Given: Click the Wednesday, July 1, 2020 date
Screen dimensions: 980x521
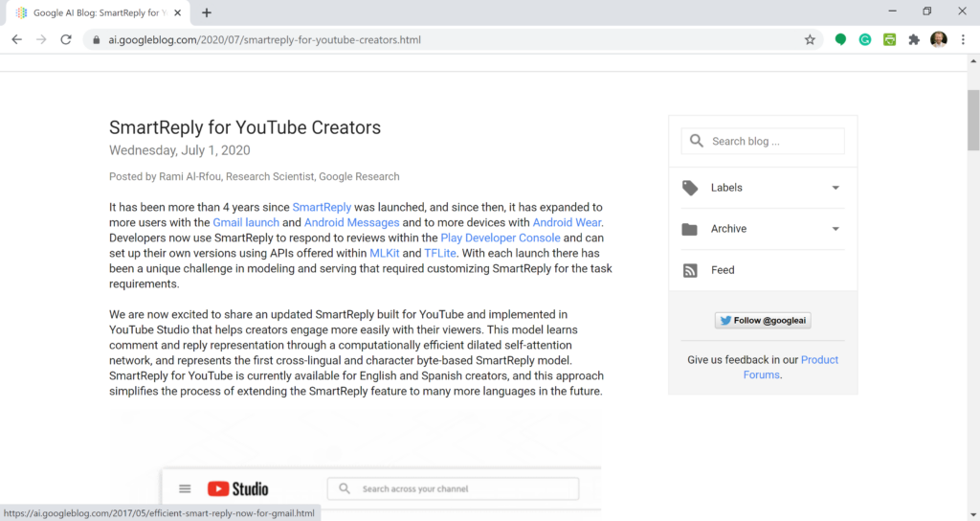Looking at the screenshot, I should pos(179,150).
